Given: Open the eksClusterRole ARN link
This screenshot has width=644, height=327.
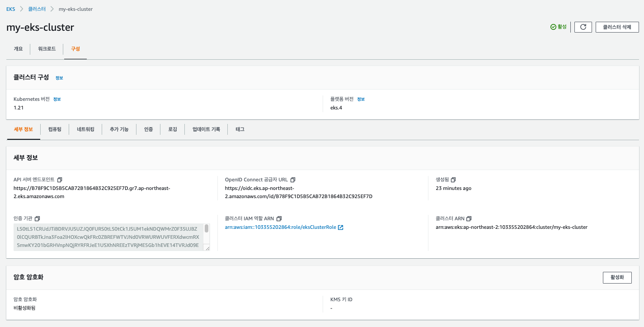Looking at the screenshot, I should [x=280, y=227].
